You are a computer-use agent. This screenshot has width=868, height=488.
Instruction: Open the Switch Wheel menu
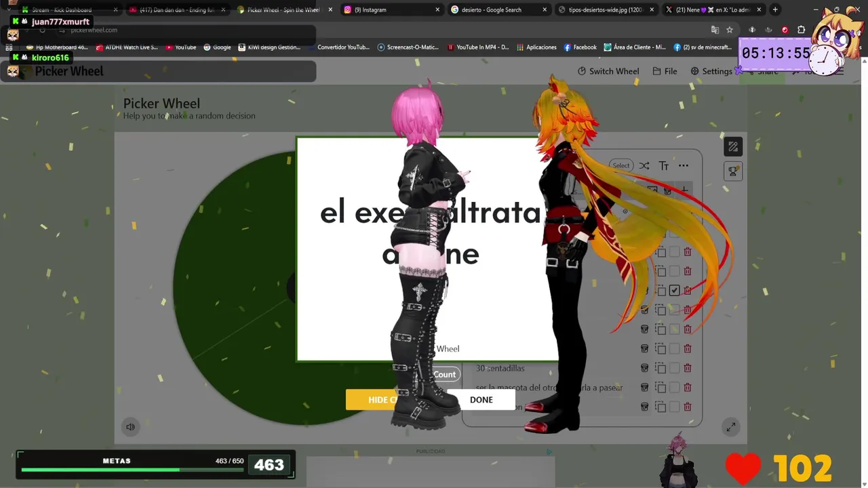[x=608, y=71]
